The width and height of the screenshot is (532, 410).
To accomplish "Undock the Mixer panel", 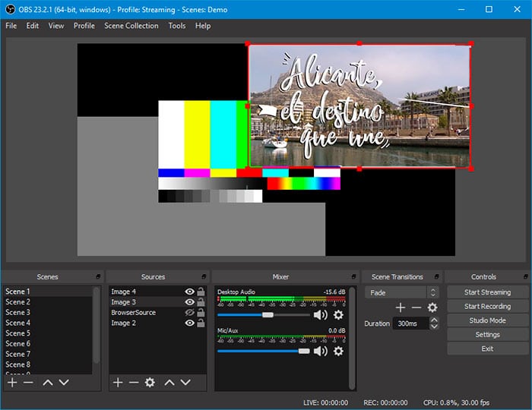I will [353, 277].
